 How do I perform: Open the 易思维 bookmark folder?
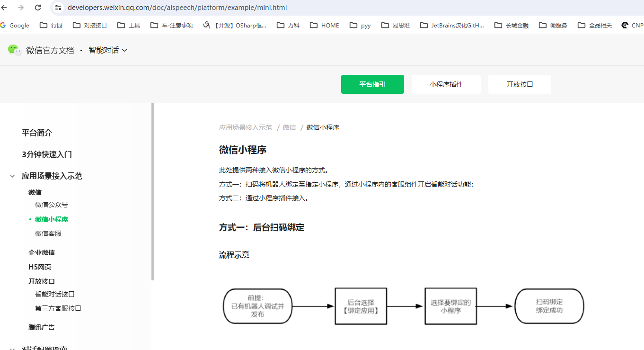tap(395, 26)
